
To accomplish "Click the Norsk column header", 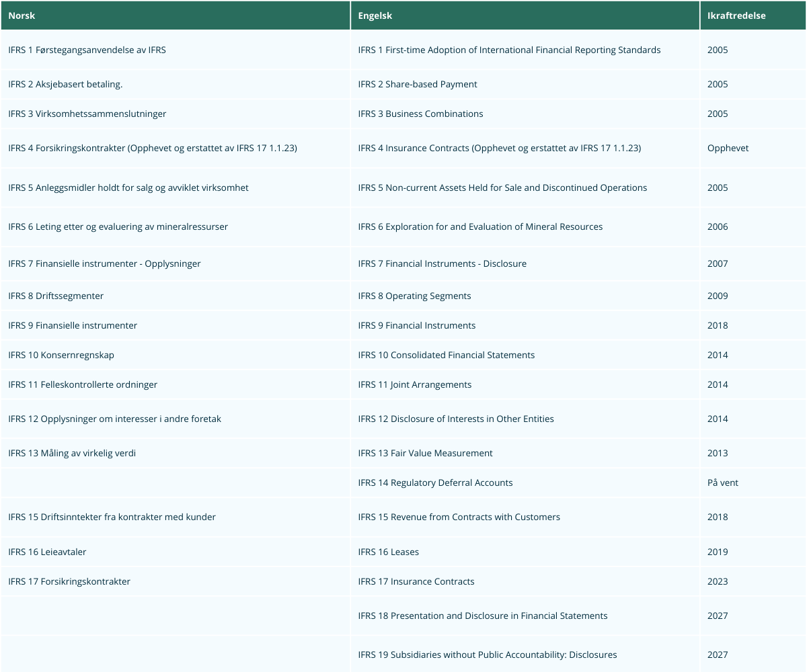I will [x=21, y=15].
